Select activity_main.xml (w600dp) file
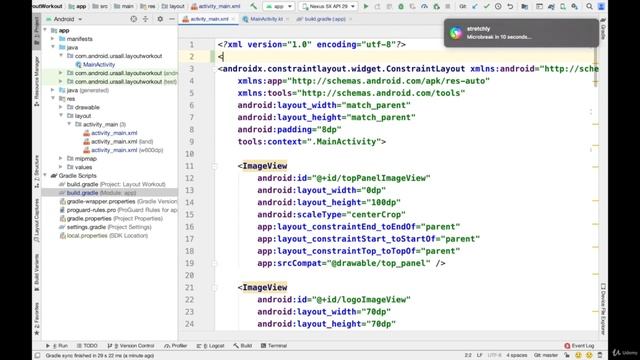The height and width of the screenshot is (360, 640). click(x=123, y=150)
